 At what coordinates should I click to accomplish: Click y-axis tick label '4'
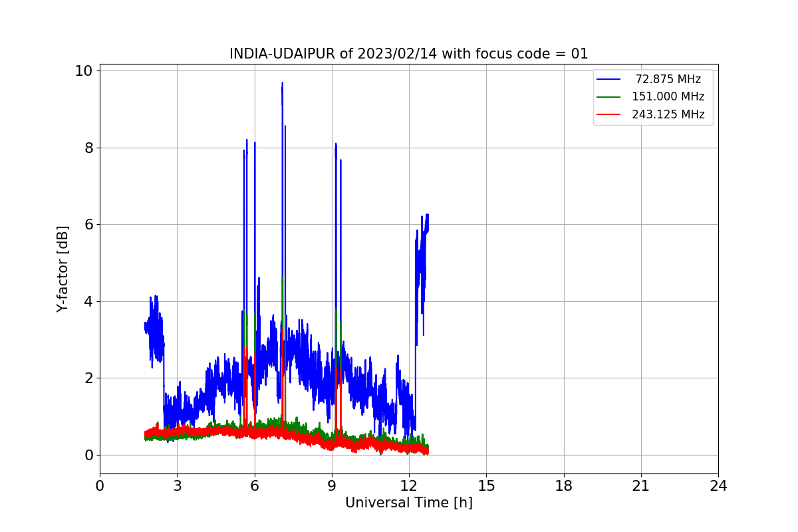88,301
